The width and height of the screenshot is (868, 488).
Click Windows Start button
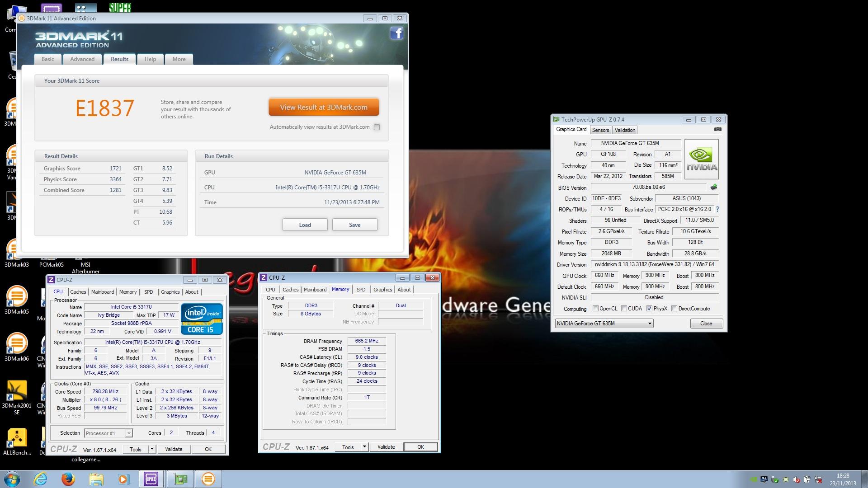pos(12,479)
